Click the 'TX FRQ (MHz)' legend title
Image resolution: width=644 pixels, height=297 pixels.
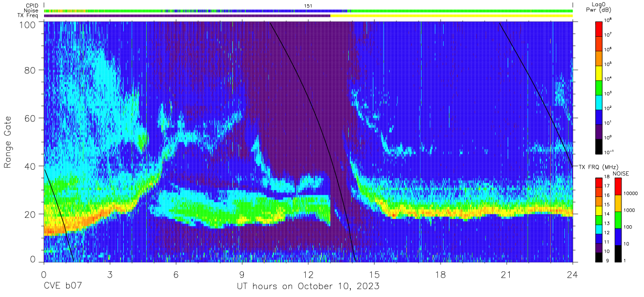coord(599,167)
